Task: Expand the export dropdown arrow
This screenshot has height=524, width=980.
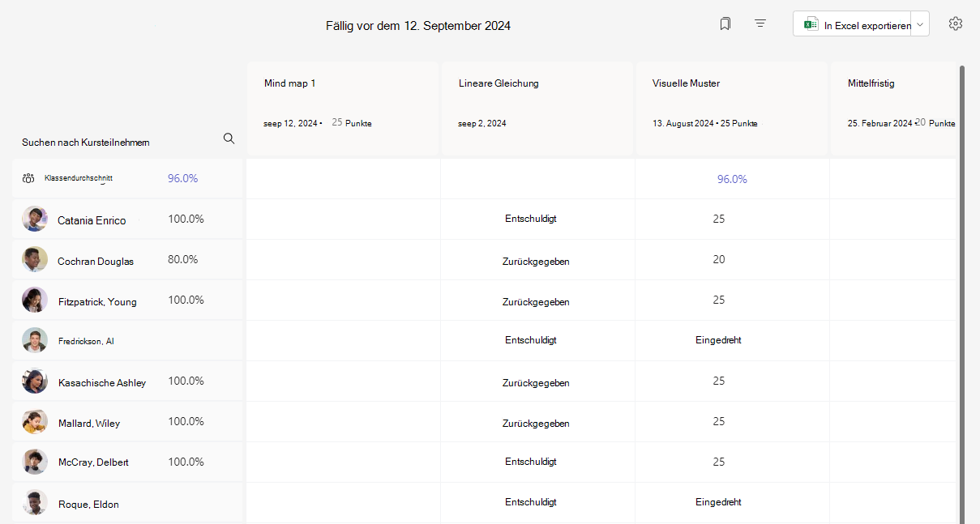Action: coord(920,24)
